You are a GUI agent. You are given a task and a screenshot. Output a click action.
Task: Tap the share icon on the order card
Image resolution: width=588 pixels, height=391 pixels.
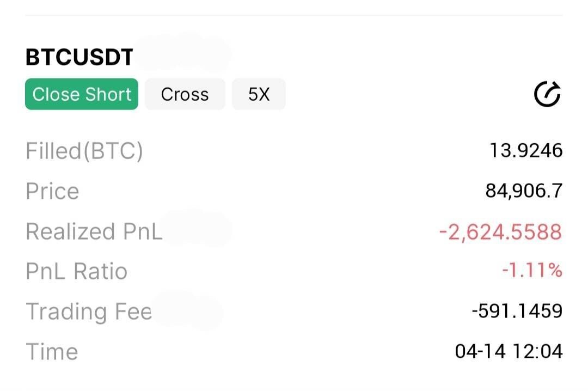pyautogui.click(x=547, y=95)
